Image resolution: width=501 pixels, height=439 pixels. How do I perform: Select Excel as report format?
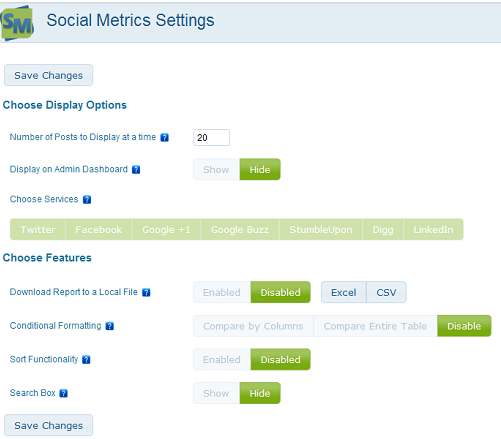(x=344, y=292)
